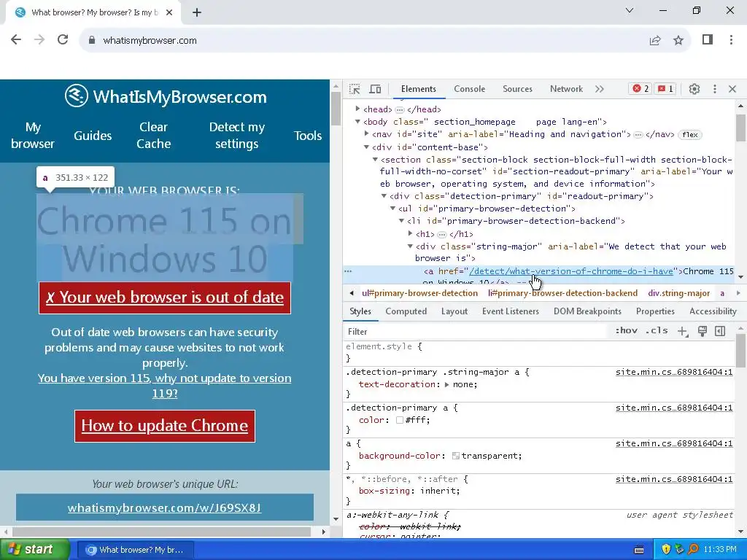Open the Layout tab
The image size is (747, 560).
[x=454, y=311]
